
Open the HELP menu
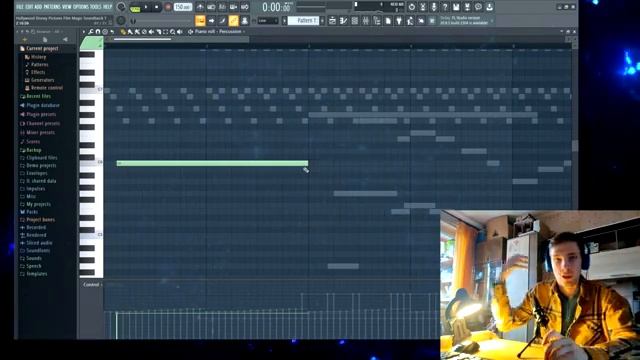(107, 7)
